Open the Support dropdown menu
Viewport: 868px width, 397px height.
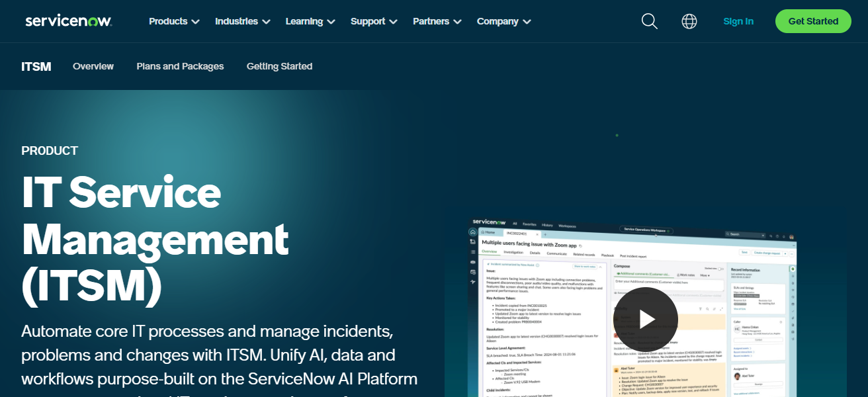(374, 21)
